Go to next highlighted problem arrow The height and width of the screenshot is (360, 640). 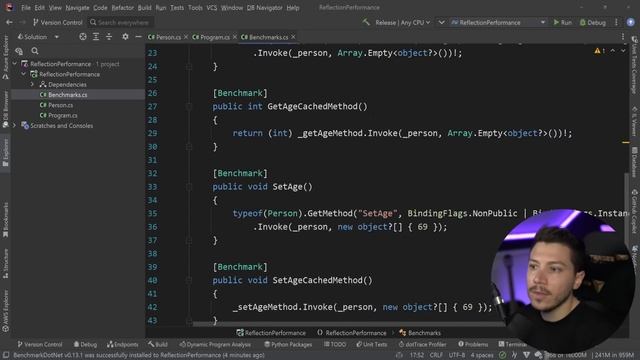[x=623, y=51]
